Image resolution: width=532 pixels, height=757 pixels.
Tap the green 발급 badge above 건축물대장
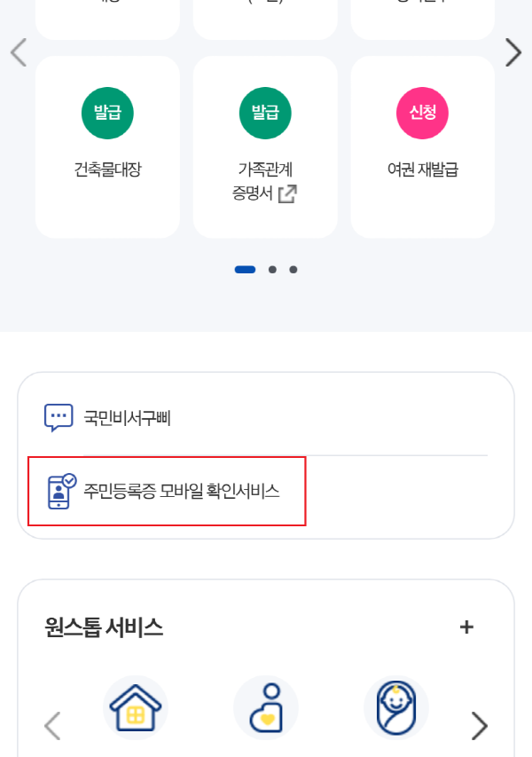click(107, 113)
